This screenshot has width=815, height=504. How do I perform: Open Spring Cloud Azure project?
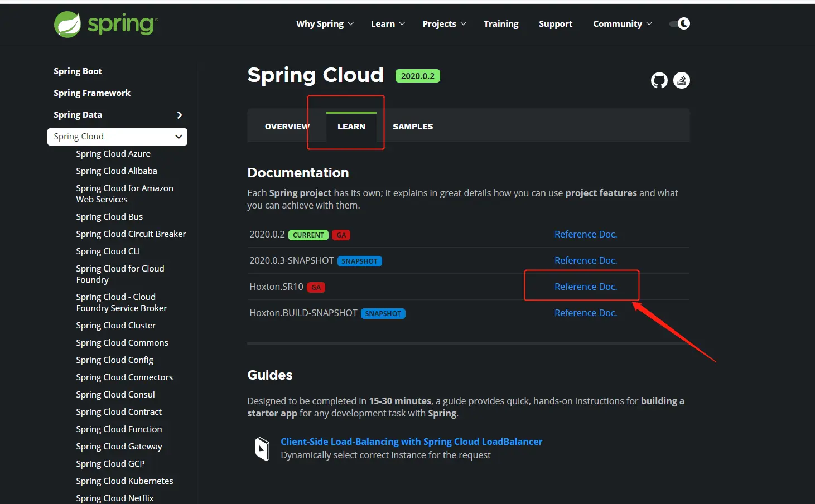tap(113, 154)
